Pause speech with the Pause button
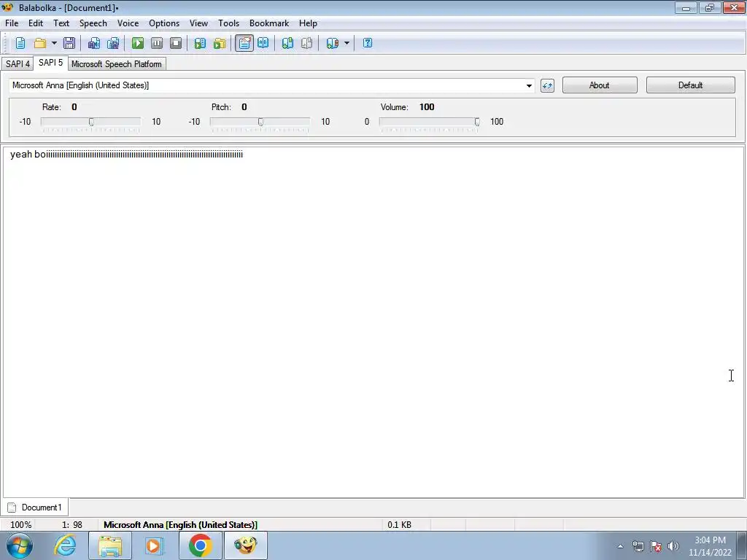This screenshot has width=747, height=560. coord(157,43)
